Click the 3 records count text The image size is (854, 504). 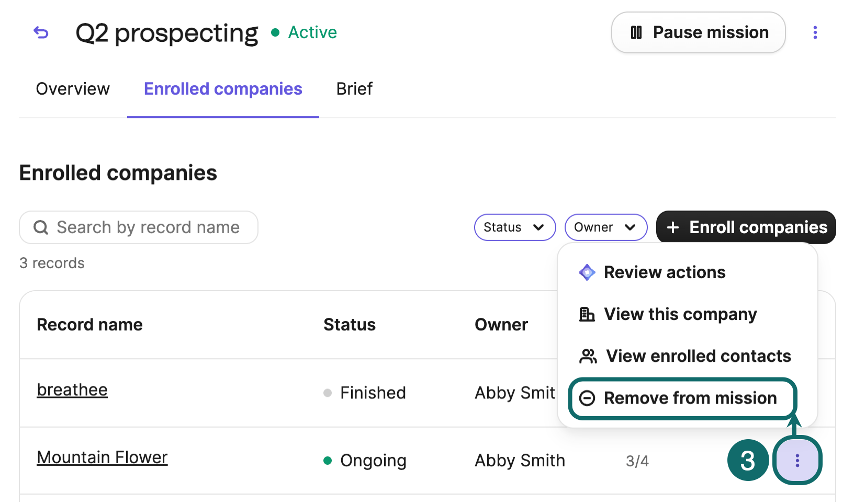coord(52,263)
